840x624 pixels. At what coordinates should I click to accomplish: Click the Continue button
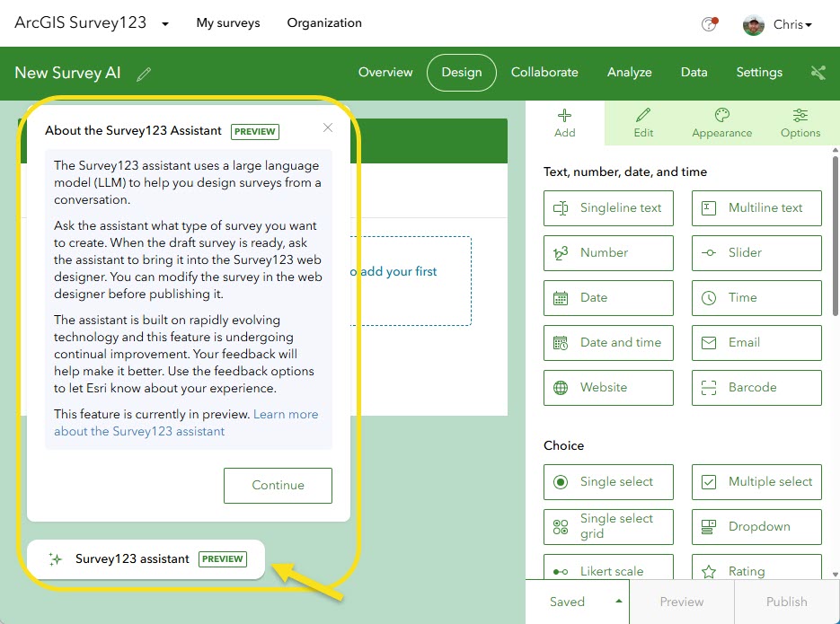[x=278, y=486]
